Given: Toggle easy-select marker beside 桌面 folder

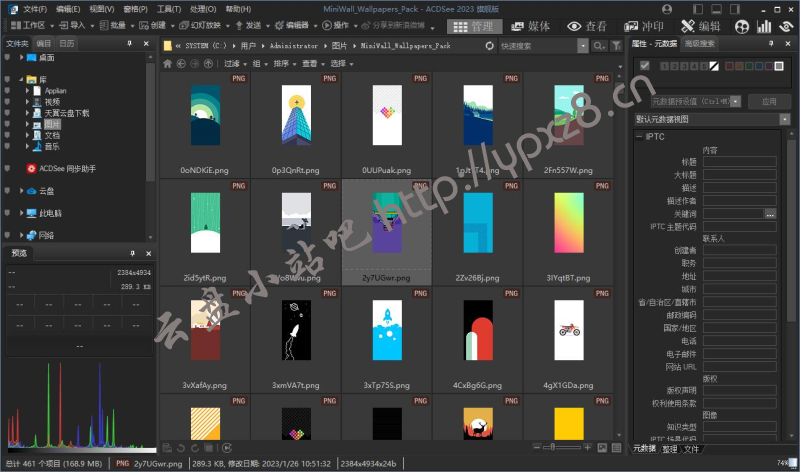Looking at the screenshot, I should point(7,58).
